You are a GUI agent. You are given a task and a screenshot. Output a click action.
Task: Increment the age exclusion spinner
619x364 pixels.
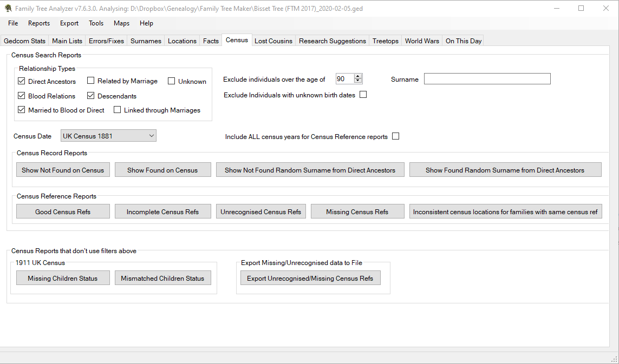click(x=357, y=76)
